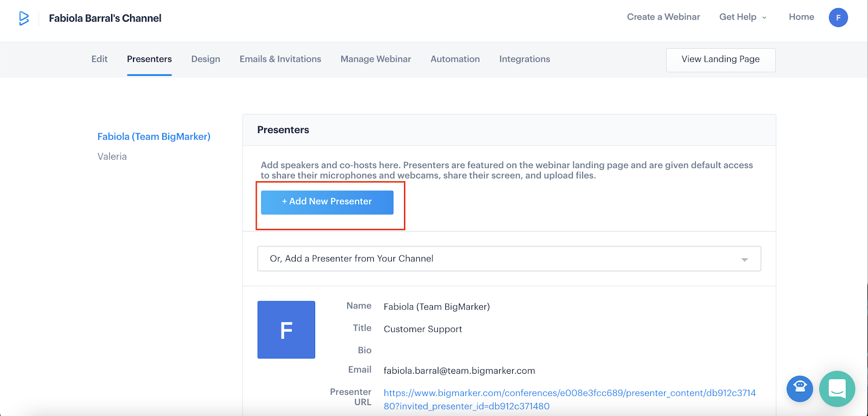This screenshot has width=868, height=416.
Task: Select Fabiola (Team BigMarker) in sidebar
Action: 154,137
